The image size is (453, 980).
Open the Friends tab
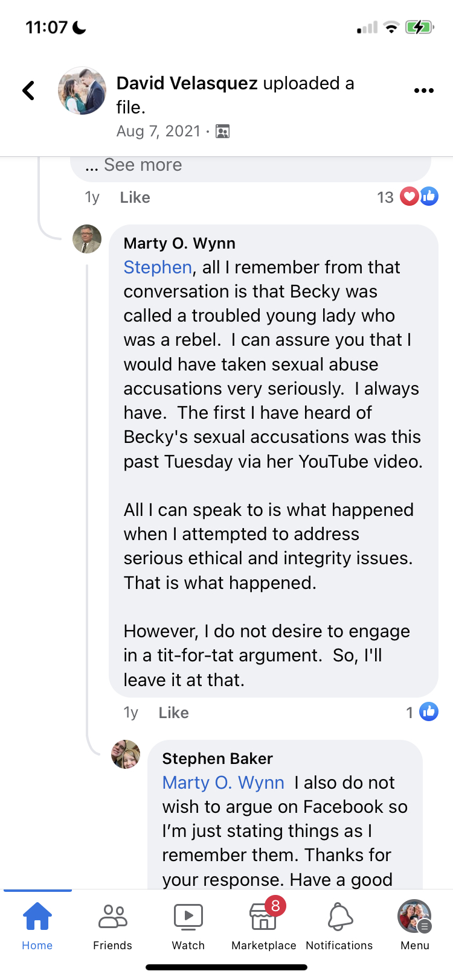tap(112, 924)
